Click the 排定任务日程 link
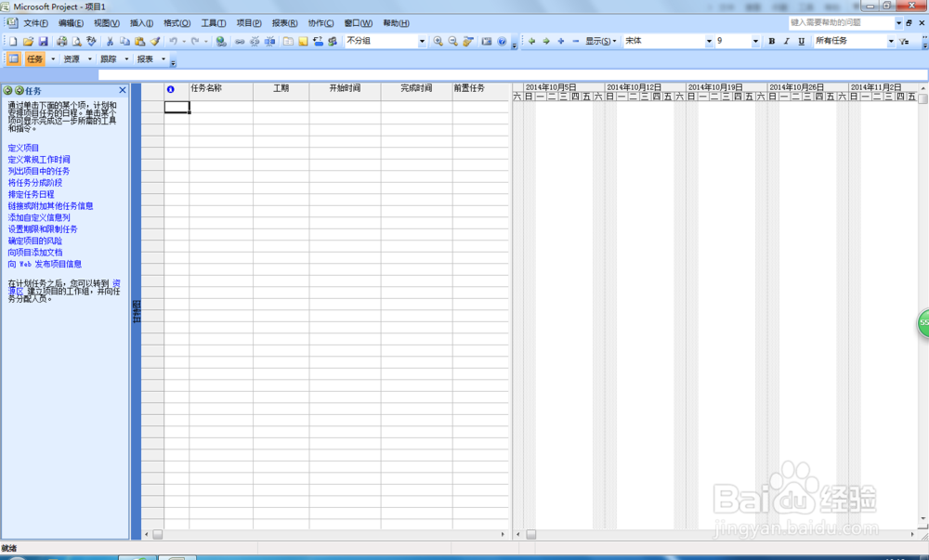The width and height of the screenshot is (929, 560). [x=31, y=194]
